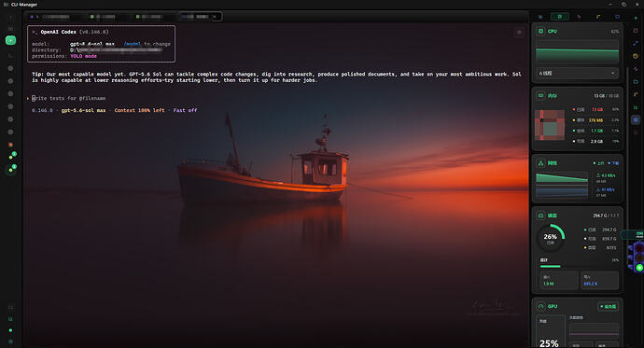Toggle the eye icon at terminal top-right
Image resolution: width=644 pixels, height=348 pixels.
(x=519, y=33)
